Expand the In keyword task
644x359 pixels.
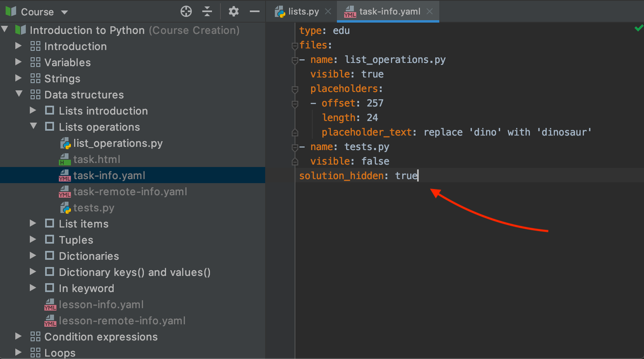[x=33, y=288]
